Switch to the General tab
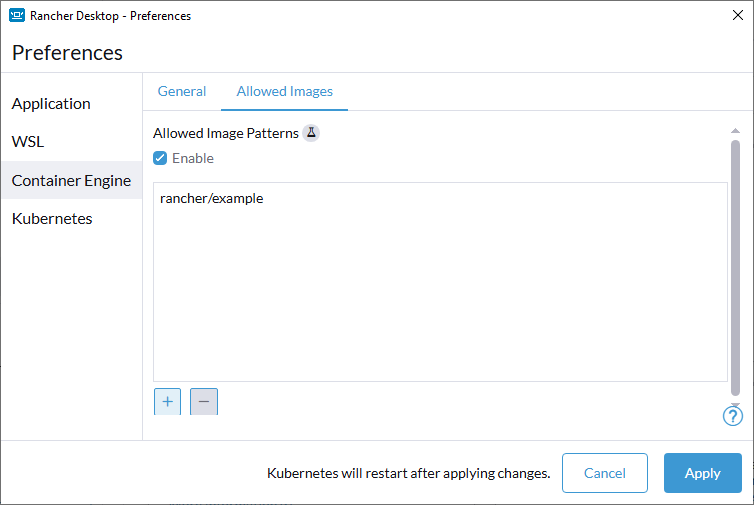Viewport: 754px width, 505px height. pos(182,91)
